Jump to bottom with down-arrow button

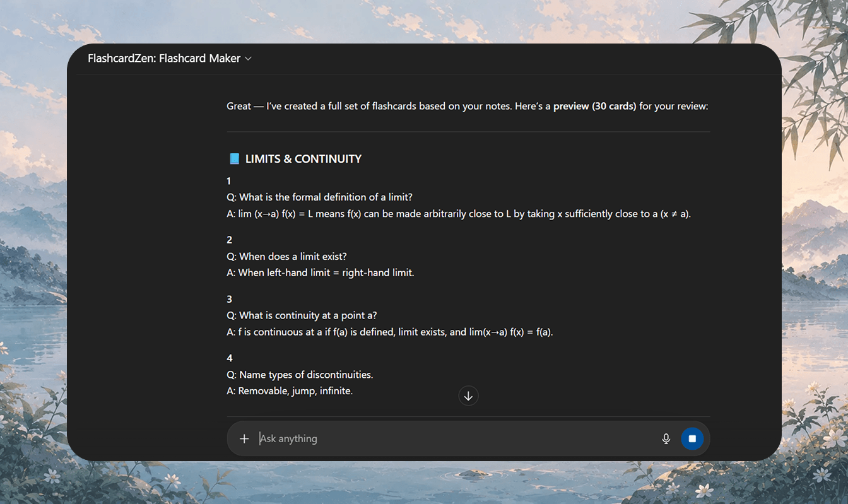(x=468, y=396)
